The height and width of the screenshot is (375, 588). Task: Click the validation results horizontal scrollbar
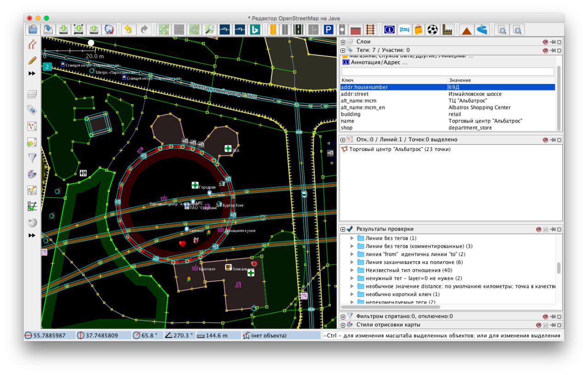(x=390, y=307)
